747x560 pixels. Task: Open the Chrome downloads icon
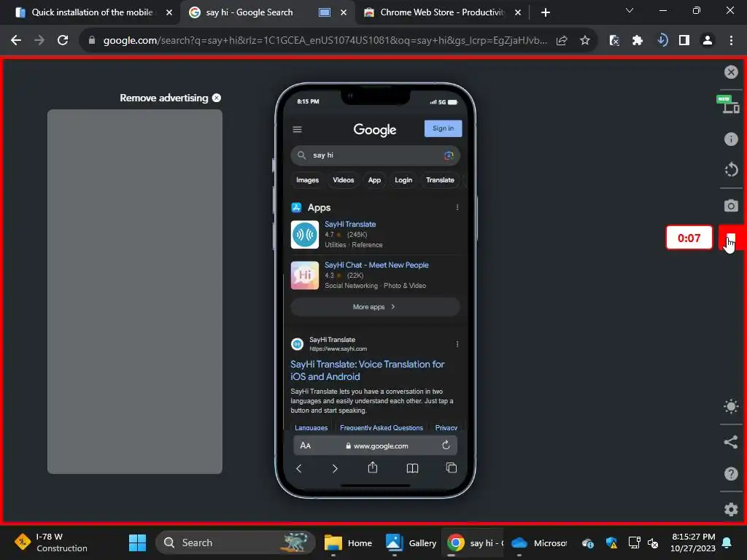[662, 40]
